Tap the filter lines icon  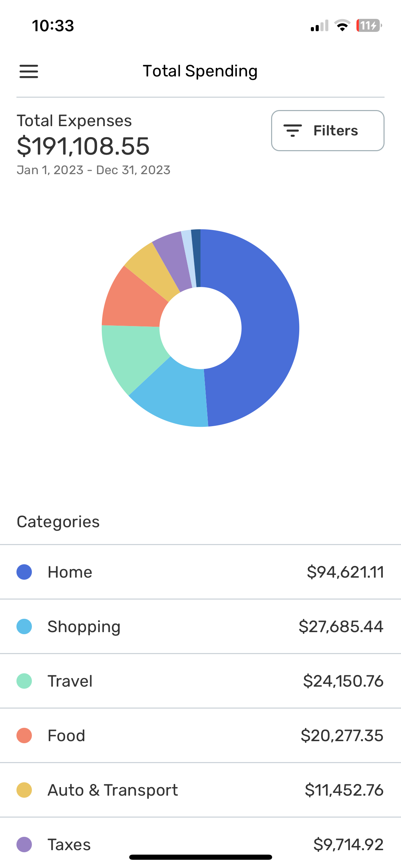point(292,131)
